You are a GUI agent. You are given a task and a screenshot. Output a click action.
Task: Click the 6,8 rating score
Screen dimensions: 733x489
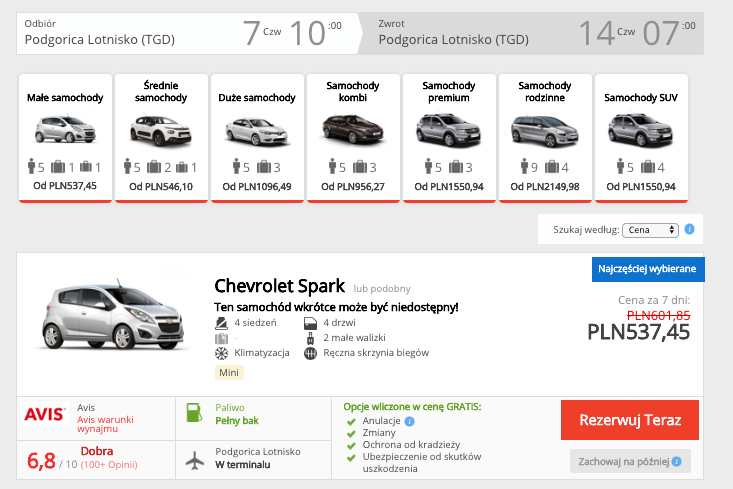pyautogui.click(x=42, y=461)
